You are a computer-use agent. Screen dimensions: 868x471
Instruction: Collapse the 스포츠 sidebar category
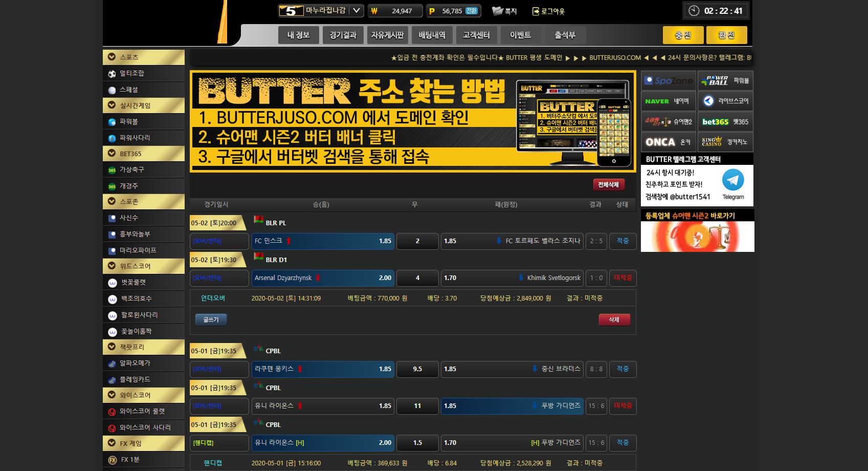pyautogui.click(x=112, y=57)
